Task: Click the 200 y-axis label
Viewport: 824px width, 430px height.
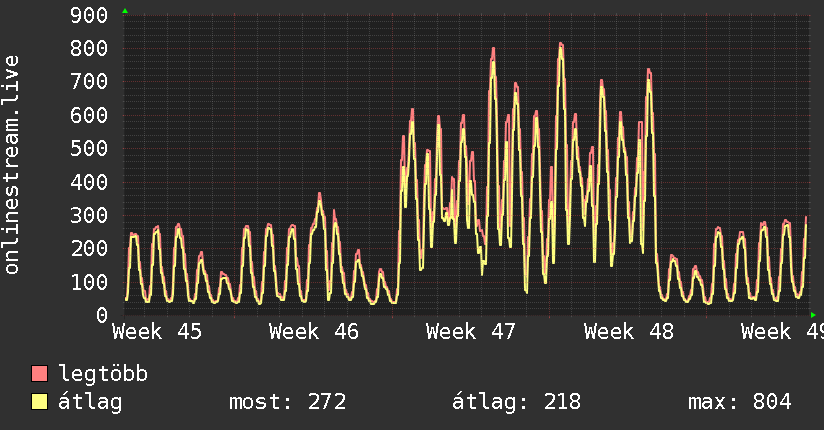Action: [89, 249]
